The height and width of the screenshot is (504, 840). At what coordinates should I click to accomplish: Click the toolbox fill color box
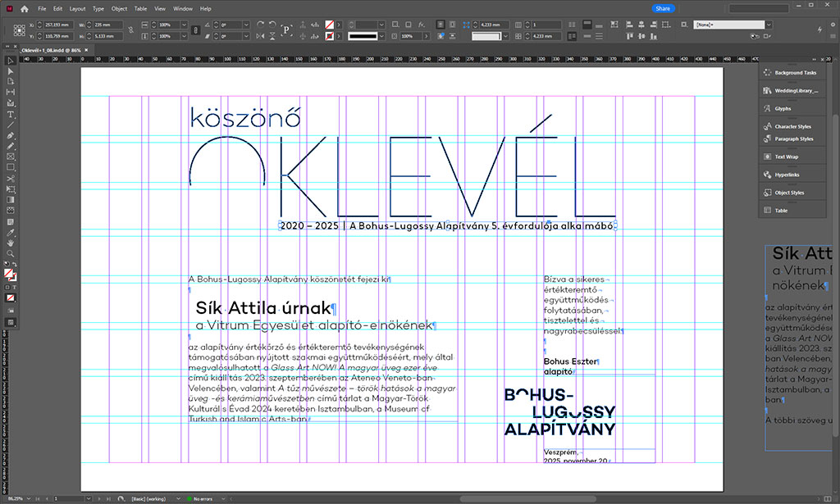click(x=8, y=274)
